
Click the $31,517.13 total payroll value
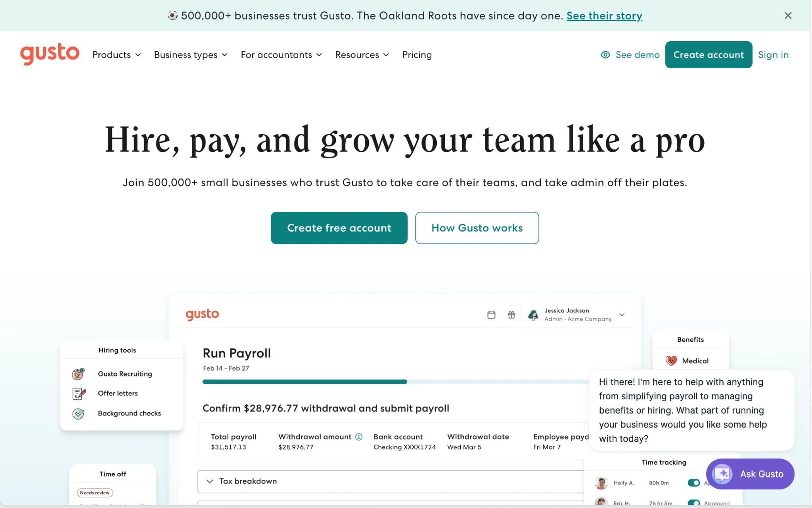228,447
